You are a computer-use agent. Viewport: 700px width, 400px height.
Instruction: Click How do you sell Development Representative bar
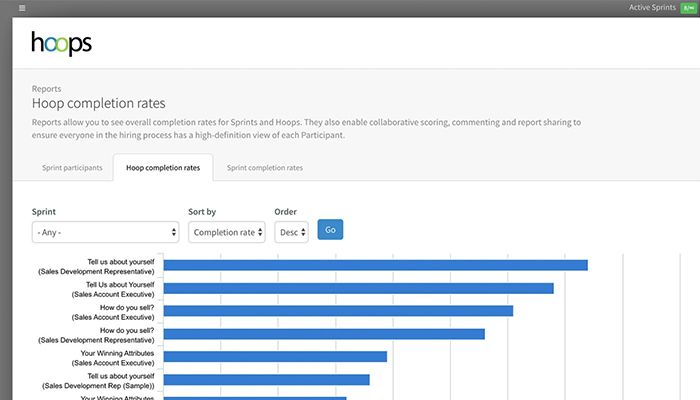click(324, 334)
